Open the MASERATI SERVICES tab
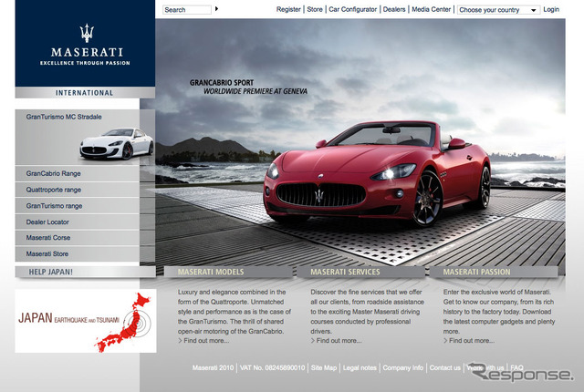This screenshot has width=584, height=392. (x=361, y=272)
